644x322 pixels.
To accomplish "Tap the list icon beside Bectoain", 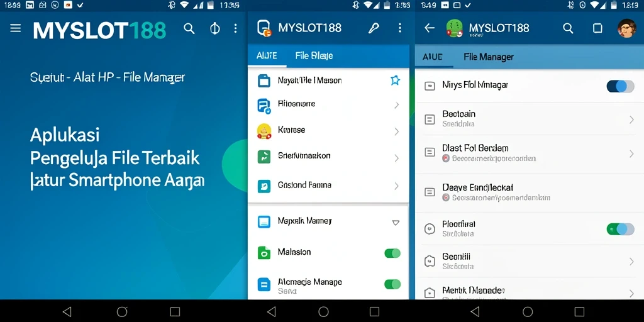I will tap(430, 119).
